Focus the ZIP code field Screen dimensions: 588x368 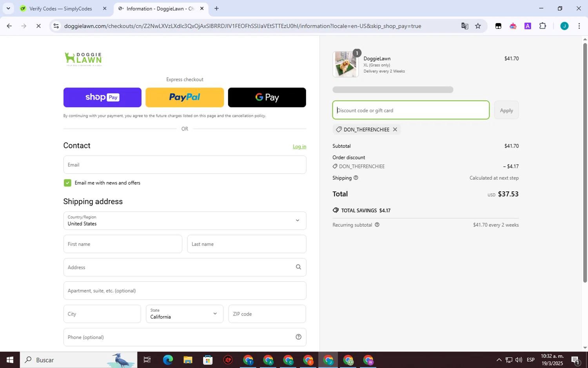(x=267, y=314)
